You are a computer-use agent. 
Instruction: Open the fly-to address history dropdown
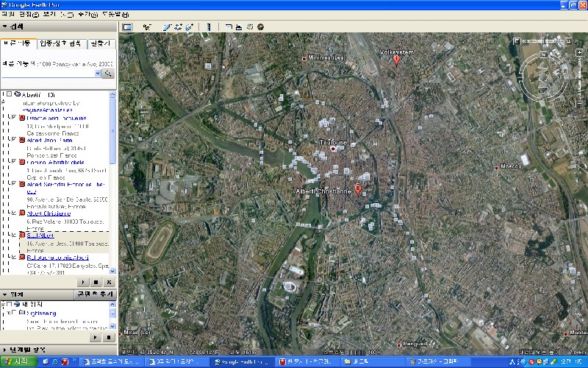tap(97, 74)
